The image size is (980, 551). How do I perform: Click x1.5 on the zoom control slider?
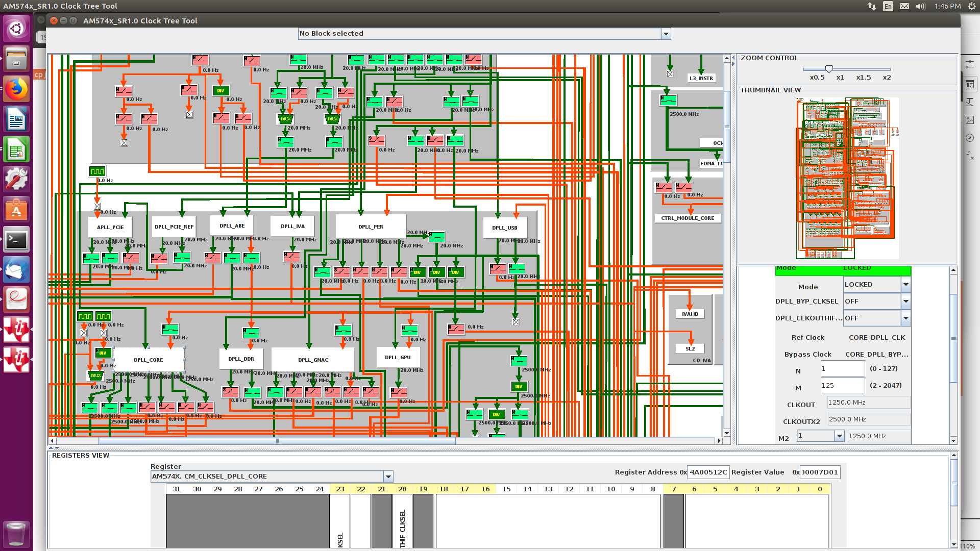pyautogui.click(x=864, y=78)
